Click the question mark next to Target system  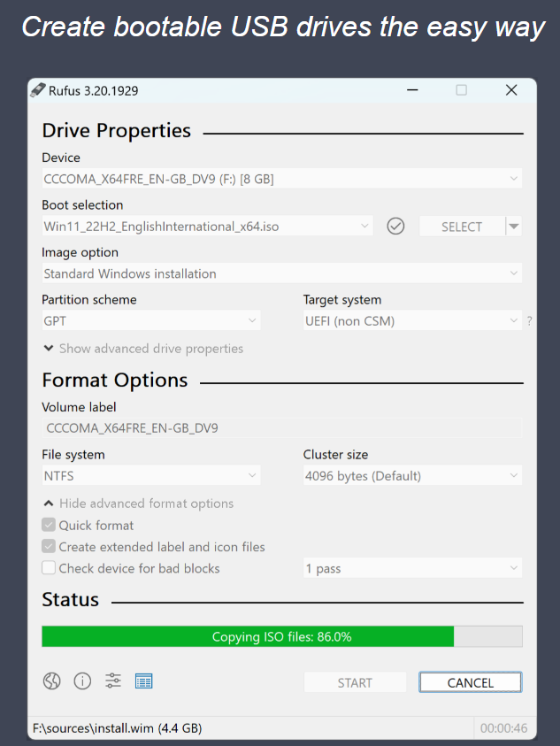pyautogui.click(x=530, y=321)
